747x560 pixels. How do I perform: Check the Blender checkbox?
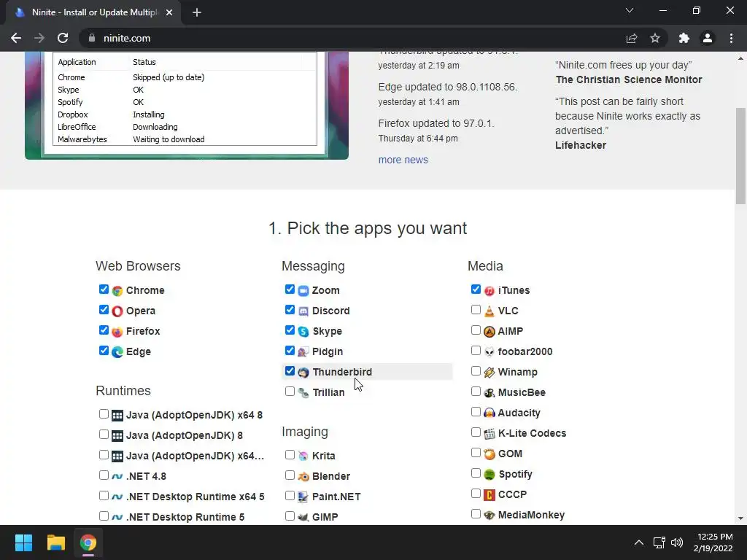[x=290, y=475]
